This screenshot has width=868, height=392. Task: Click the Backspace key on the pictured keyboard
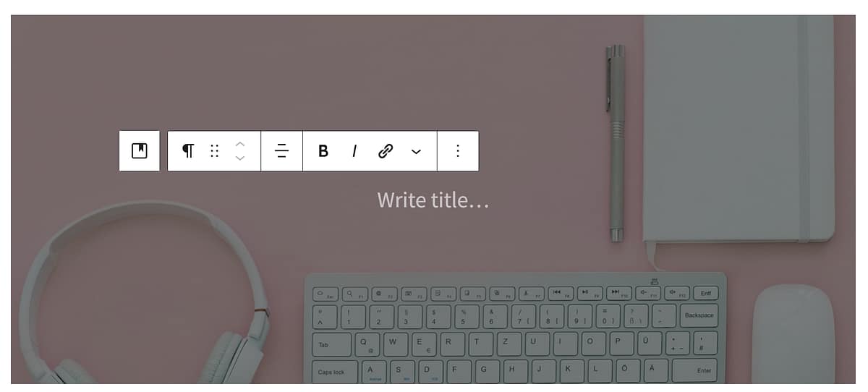point(699,315)
